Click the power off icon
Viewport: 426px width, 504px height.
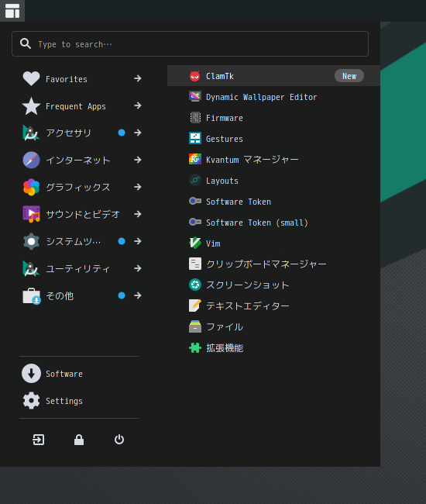tap(119, 440)
